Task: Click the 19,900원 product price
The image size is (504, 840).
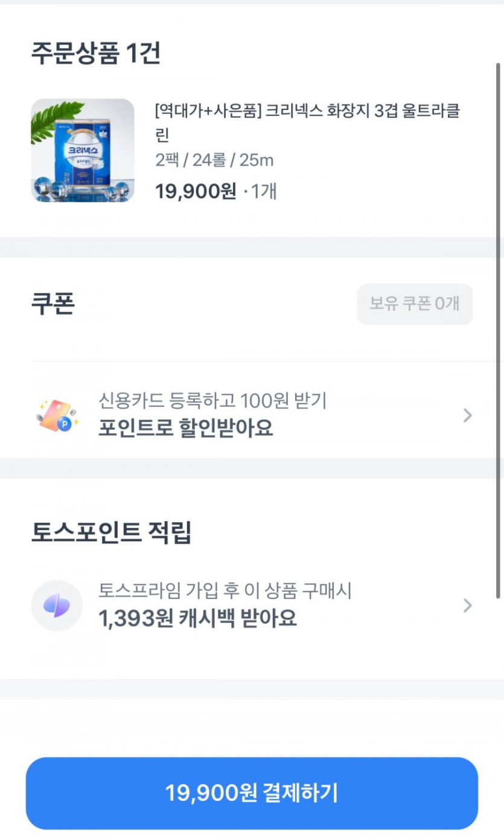Action: (x=196, y=191)
